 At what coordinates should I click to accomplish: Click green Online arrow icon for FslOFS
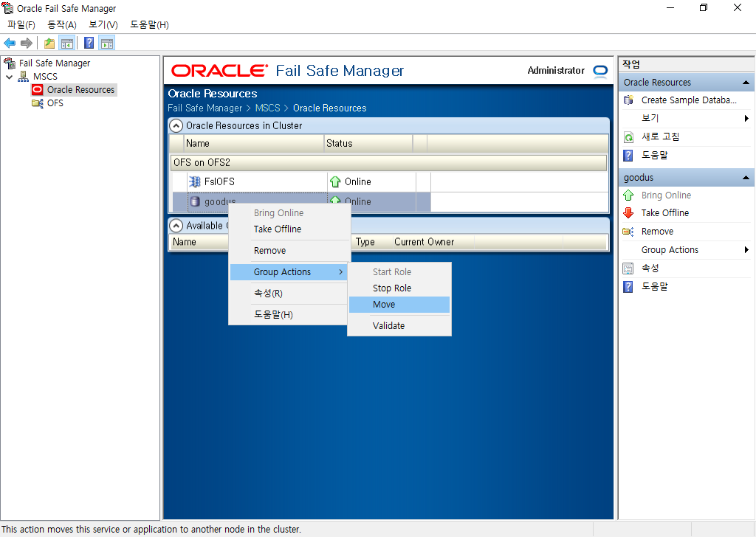coord(335,182)
